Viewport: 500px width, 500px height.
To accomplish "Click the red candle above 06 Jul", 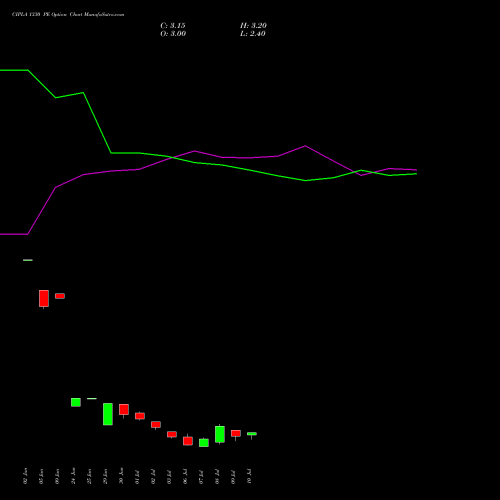I will point(188,441).
